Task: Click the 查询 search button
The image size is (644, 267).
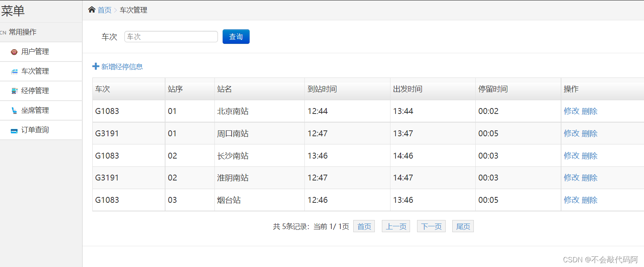Action: coord(236,36)
